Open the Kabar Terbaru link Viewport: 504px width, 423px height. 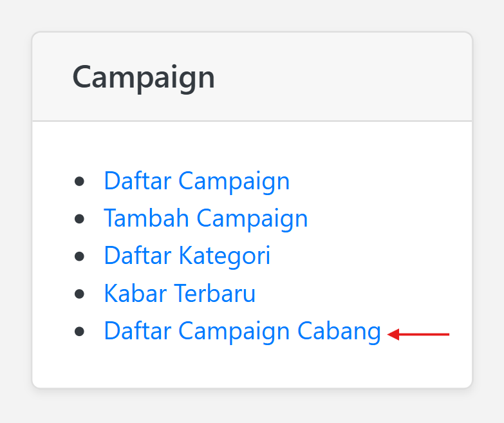180,294
